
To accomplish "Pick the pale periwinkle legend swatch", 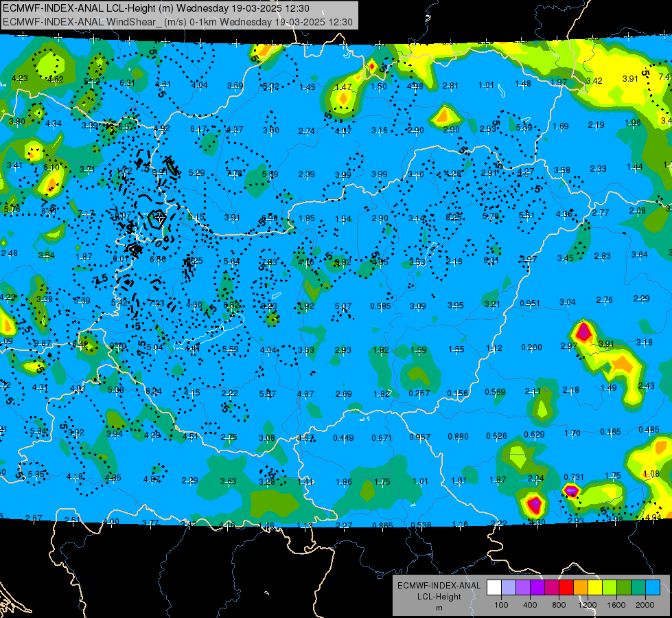I will pyautogui.click(x=509, y=588).
